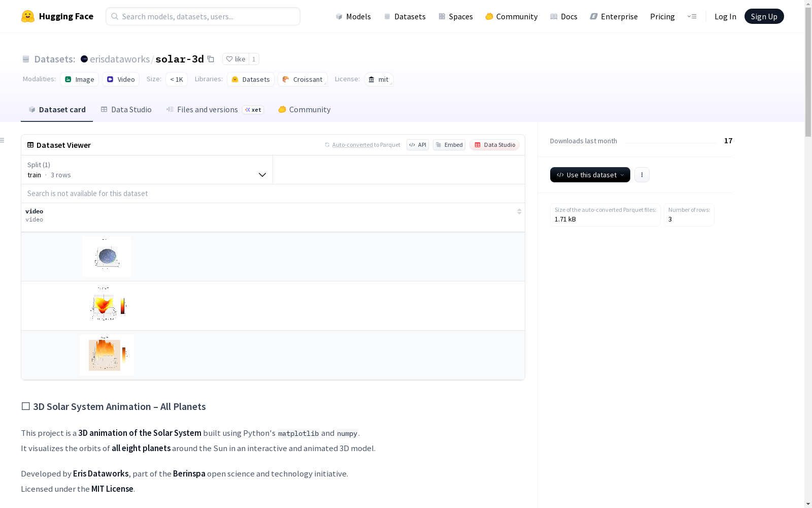Open the Use this dataset dropdown
Screen dimensions: 812x508
pyautogui.click(x=590, y=175)
